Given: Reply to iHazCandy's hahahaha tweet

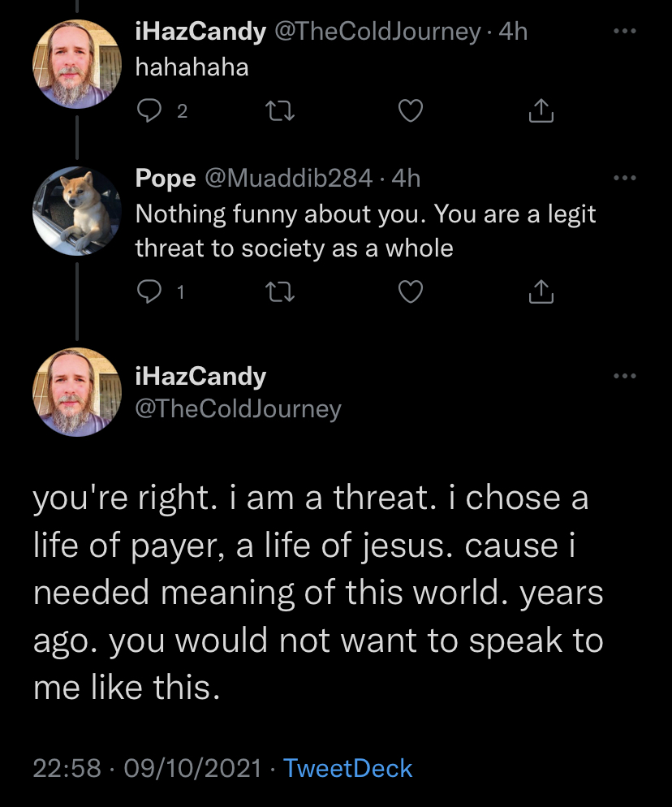Looking at the screenshot, I should [x=149, y=110].
